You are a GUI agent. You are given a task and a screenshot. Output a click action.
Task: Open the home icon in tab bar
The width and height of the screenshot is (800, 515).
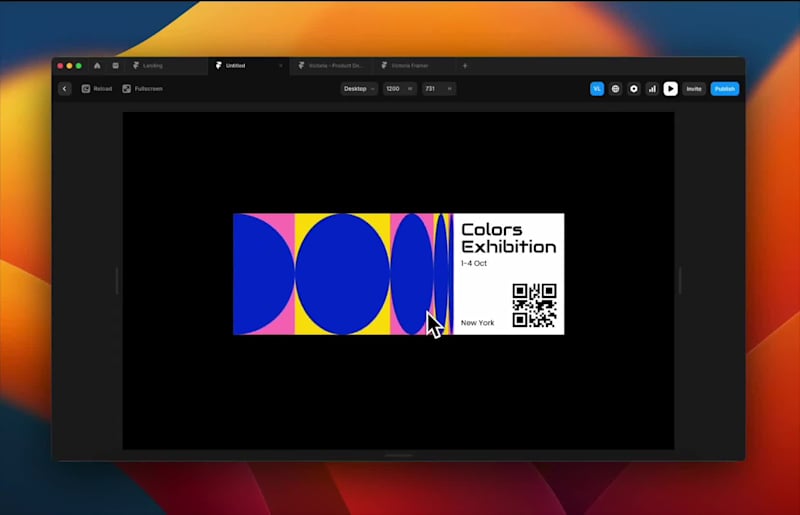click(x=97, y=66)
